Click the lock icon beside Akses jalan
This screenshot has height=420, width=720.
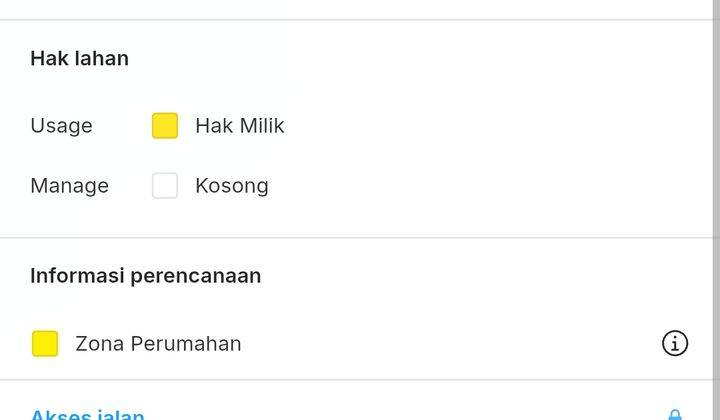[x=675, y=415]
